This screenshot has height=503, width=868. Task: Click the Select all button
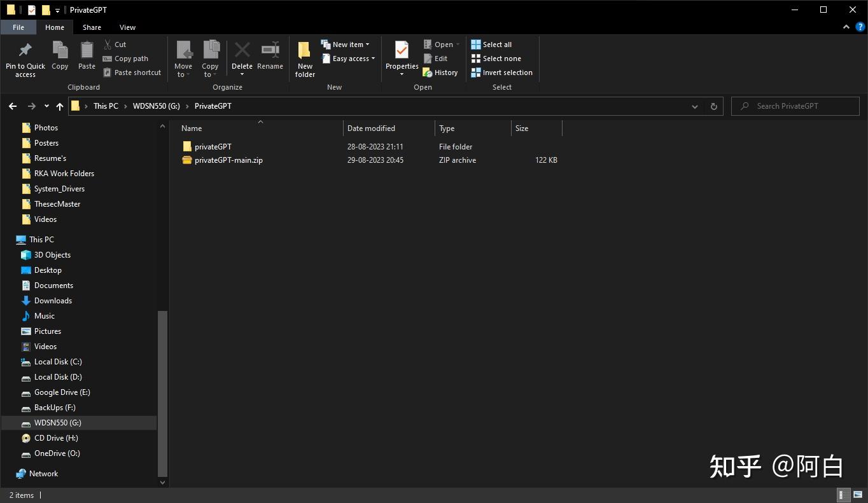tap(491, 44)
